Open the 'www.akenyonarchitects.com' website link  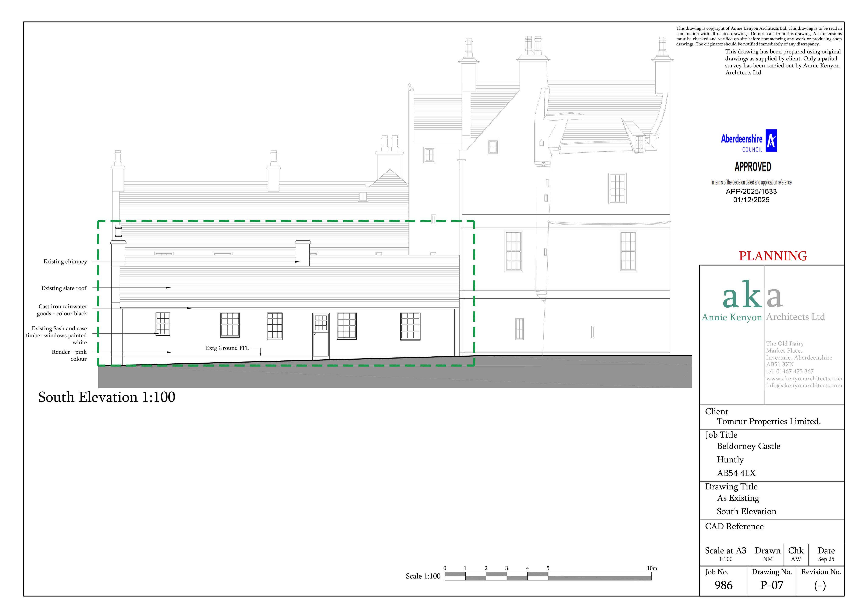[x=804, y=379]
